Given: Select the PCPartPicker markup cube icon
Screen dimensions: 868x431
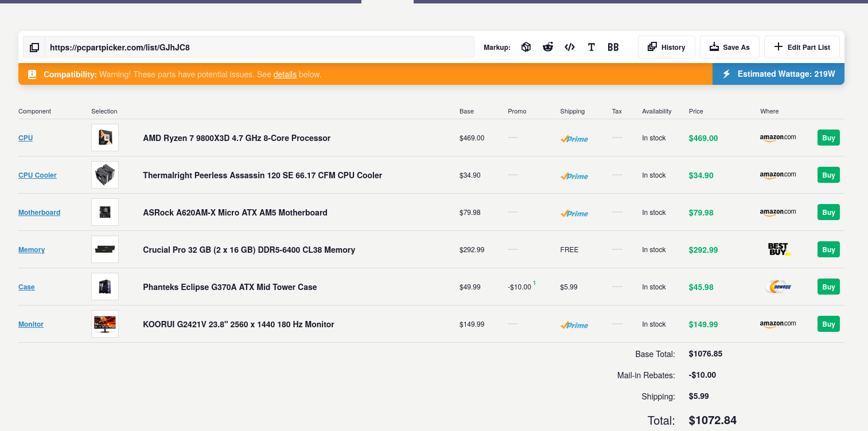Looking at the screenshot, I should click(526, 48).
